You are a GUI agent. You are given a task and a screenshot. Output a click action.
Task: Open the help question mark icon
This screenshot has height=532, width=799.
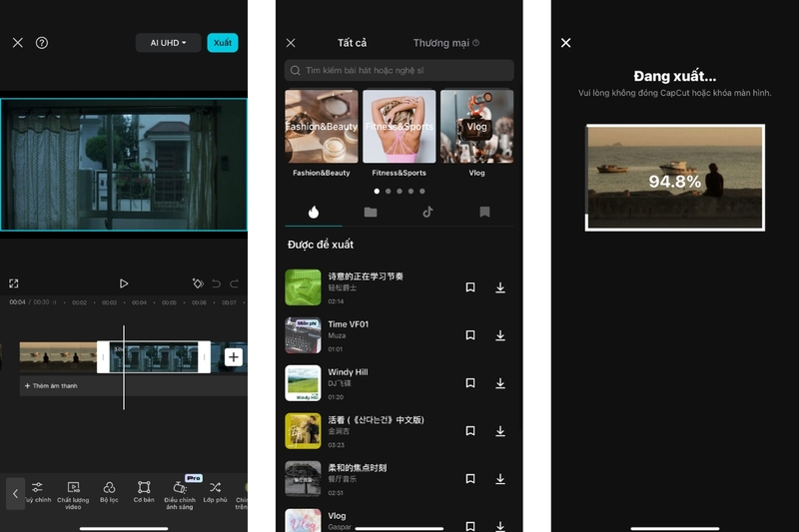point(42,43)
